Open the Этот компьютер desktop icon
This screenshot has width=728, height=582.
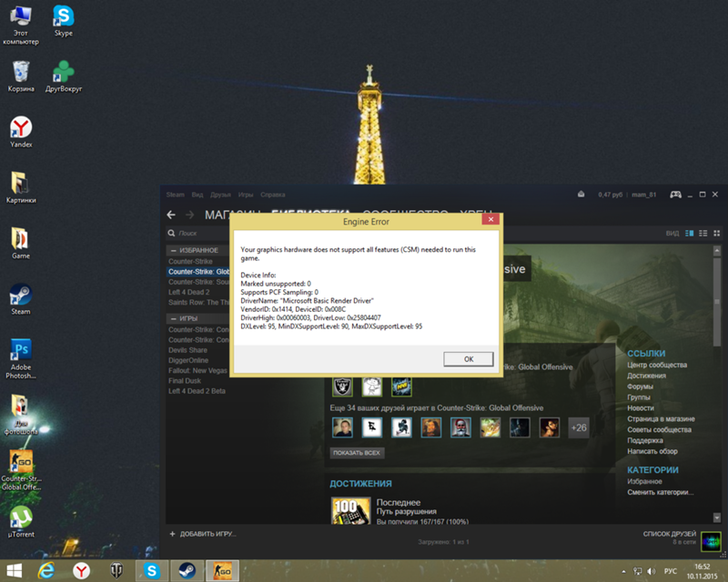click(21, 25)
